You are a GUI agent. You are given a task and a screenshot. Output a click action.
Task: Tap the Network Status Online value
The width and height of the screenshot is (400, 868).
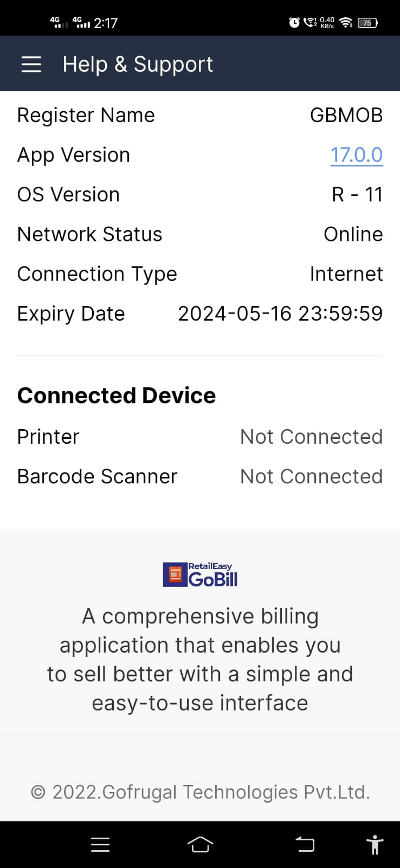click(x=353, y=234)
